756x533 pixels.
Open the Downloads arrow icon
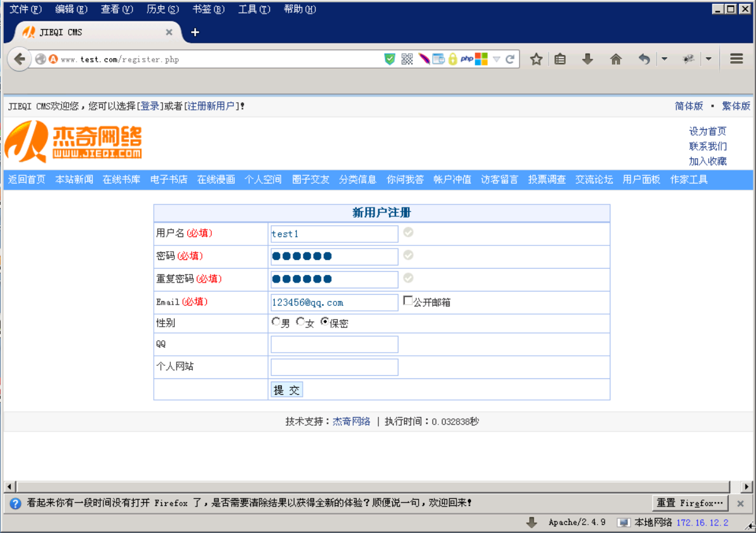pyautogui.click(x=588, y=59)
